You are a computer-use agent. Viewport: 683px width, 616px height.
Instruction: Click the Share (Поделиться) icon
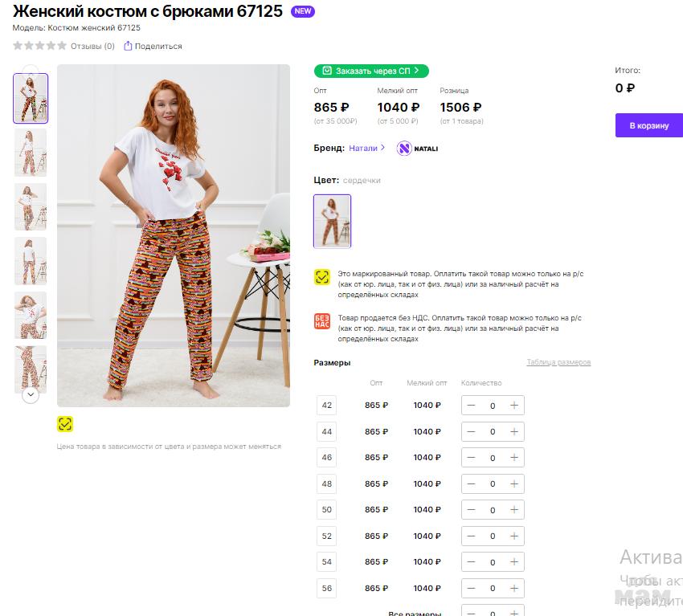coord(128,46)
